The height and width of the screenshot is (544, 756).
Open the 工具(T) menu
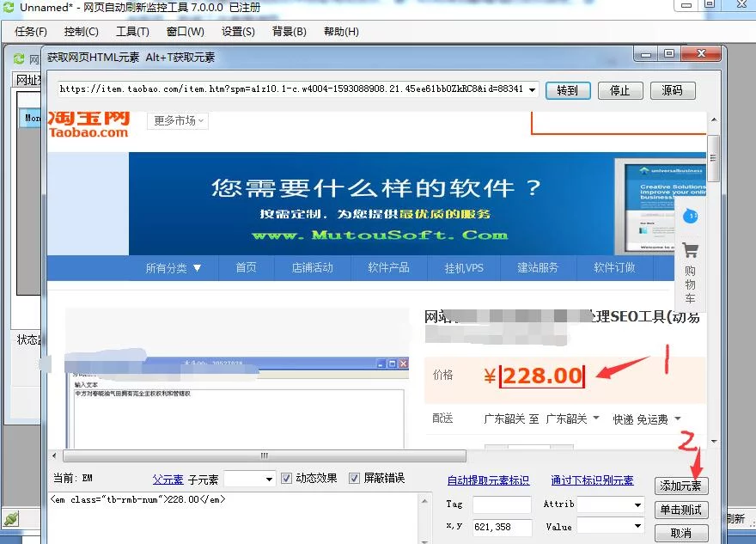(x=132, y=32)
